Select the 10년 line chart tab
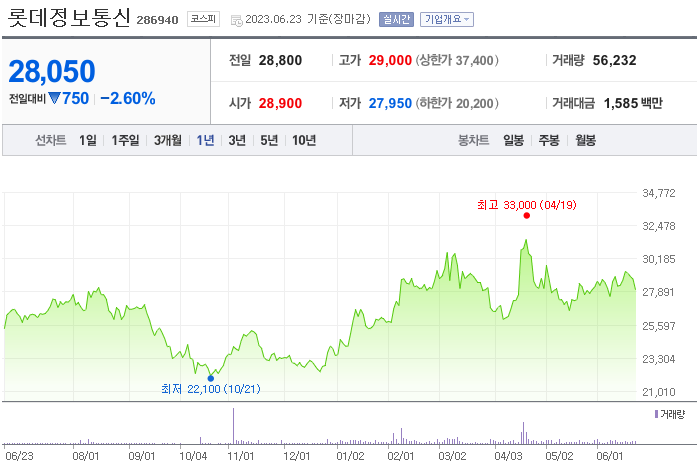This screenshot has height=473, width=697. click(304, 140)
